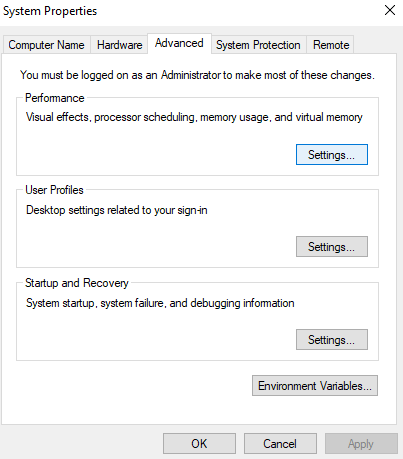Click the User Profiles group label
The width and height of the screenshot is (403, 459).
[54, 190]
